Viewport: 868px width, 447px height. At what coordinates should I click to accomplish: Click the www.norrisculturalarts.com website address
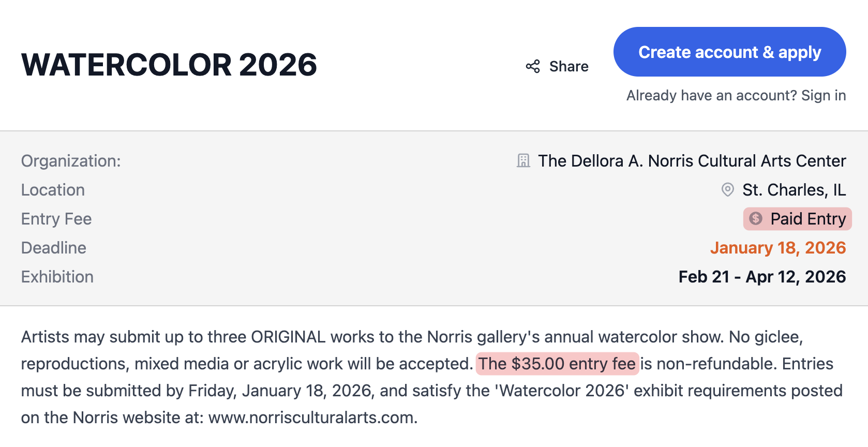(x=312, y=418)
